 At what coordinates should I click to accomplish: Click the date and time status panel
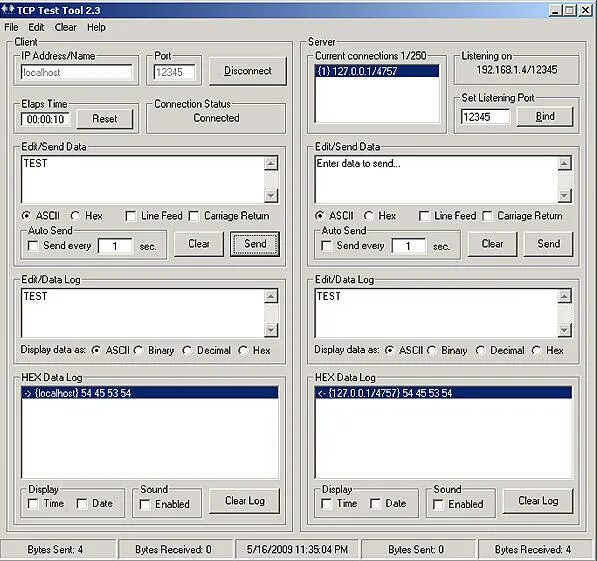click(x=297, y=550)
